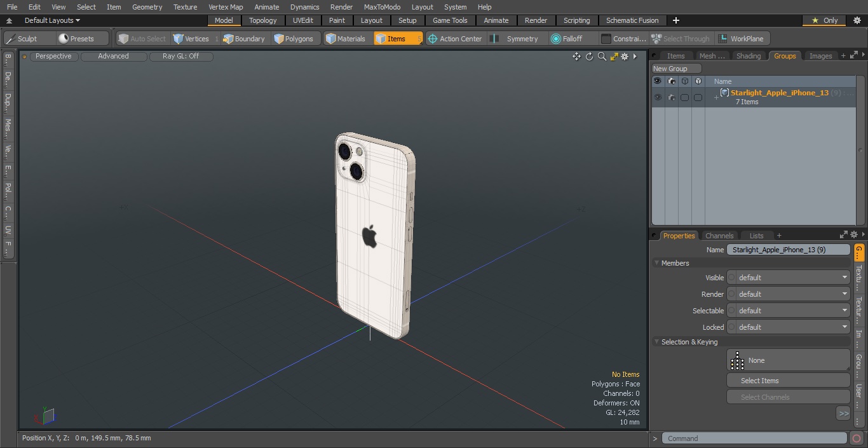Click the viewport lock dot icon
Image resolution: width=868 pixels, height=448 pixels.
pyautogui.click(x=24, y=57)
